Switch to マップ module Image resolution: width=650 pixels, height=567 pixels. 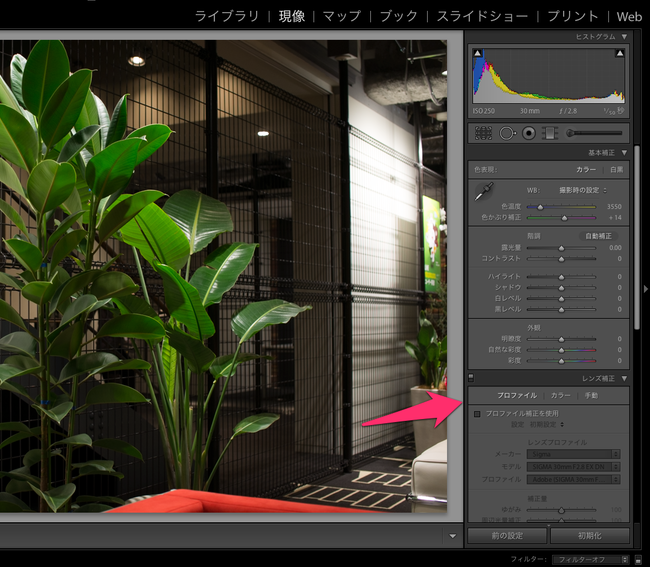342,16
